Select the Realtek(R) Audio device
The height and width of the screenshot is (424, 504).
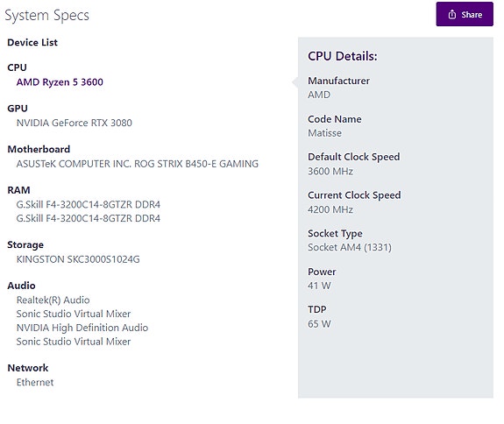53,300
